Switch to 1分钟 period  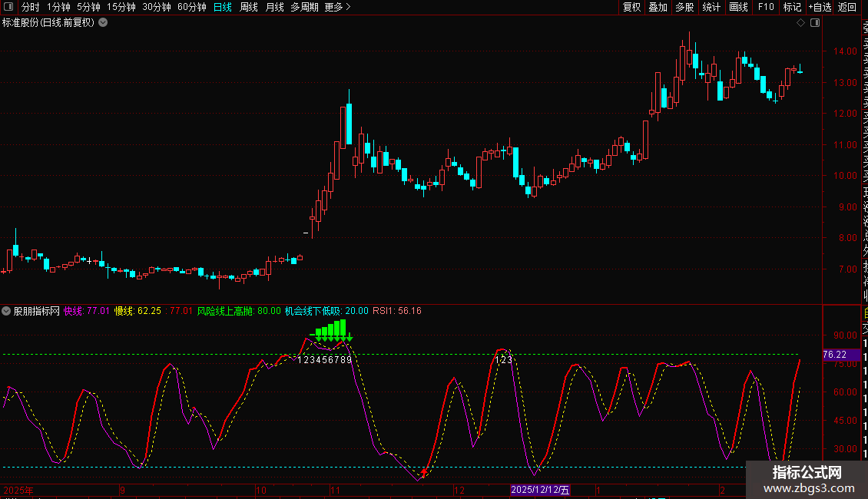click(58, 7)
